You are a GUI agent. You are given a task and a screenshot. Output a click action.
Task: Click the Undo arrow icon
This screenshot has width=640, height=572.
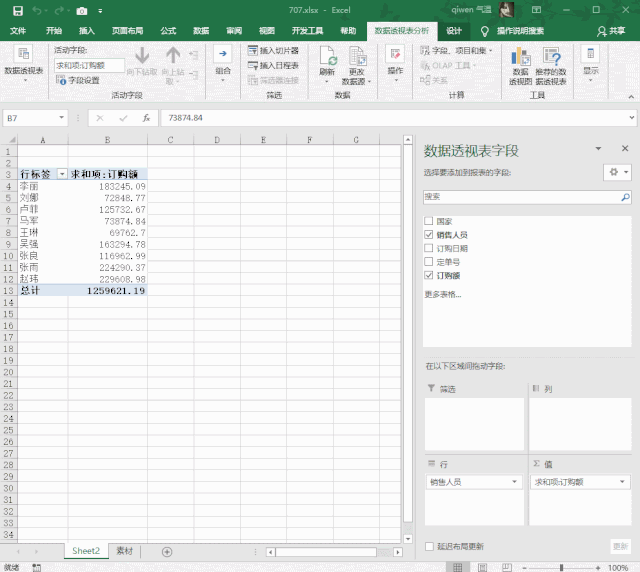tap(37, 11)
